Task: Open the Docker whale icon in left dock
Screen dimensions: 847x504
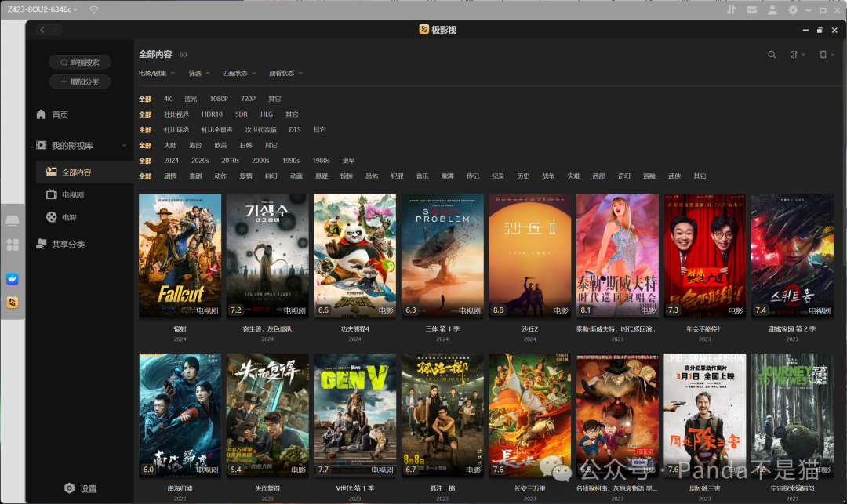Action: coord(13,279)
